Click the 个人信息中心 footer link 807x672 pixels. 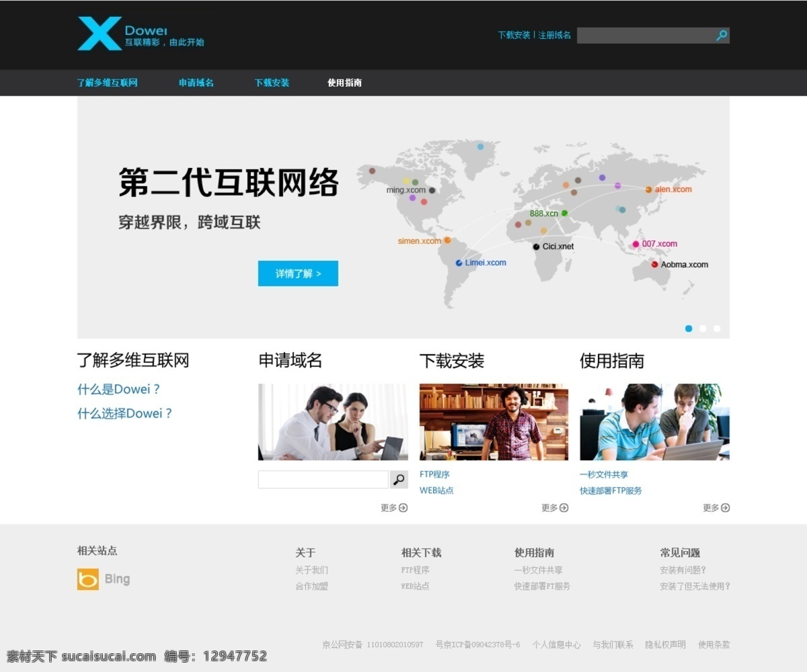pos(557,644)
